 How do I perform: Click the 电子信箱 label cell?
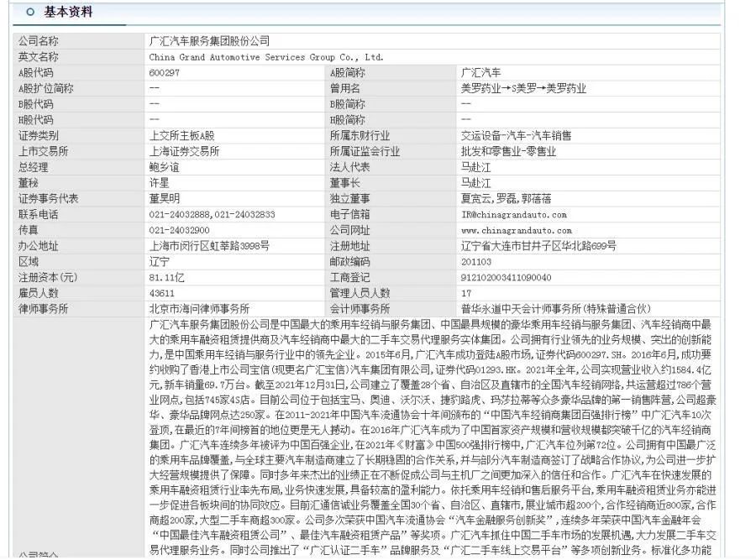(390, 214)
